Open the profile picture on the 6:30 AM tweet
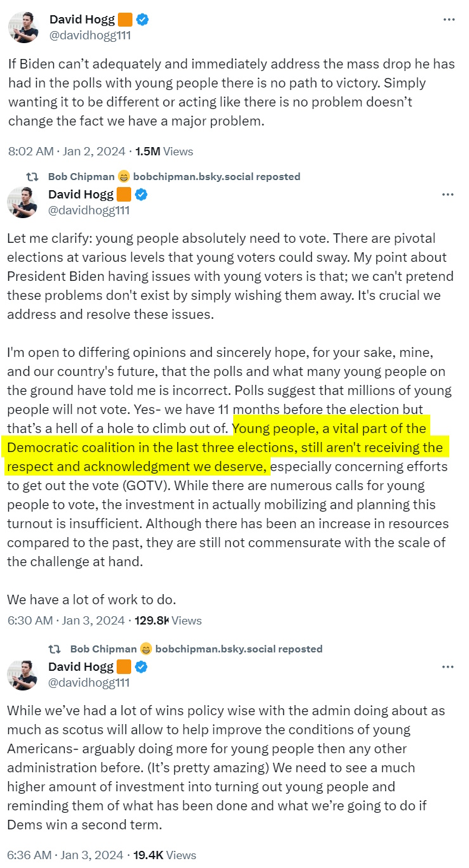The width and height of the screenshot is (469, 868). [x=23, y=202]
